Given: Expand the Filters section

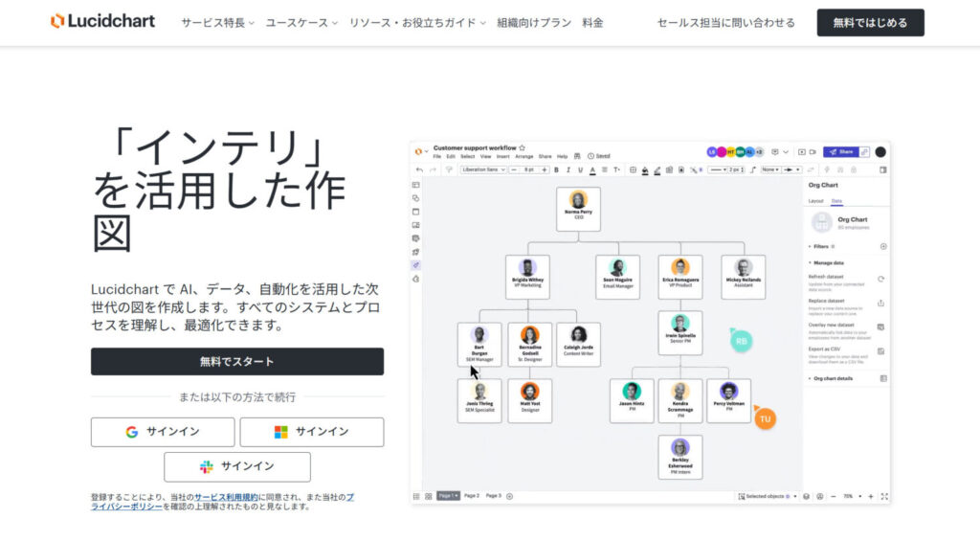Looking at the screenshot, I should pos(823,246).
